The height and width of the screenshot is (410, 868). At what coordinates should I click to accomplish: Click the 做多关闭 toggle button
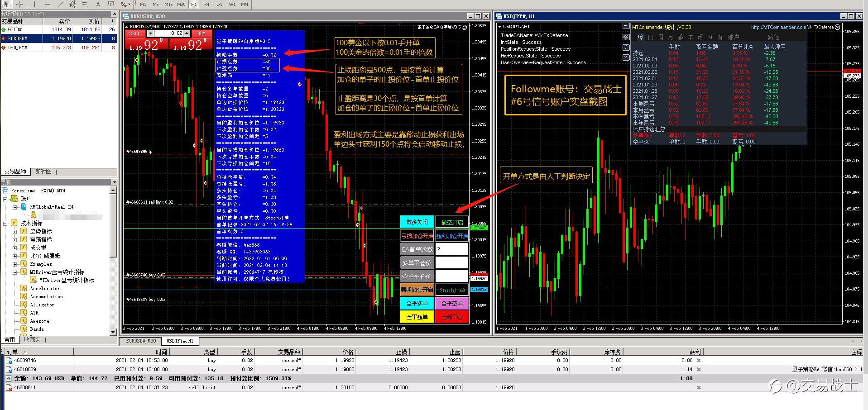pos(417,222)
